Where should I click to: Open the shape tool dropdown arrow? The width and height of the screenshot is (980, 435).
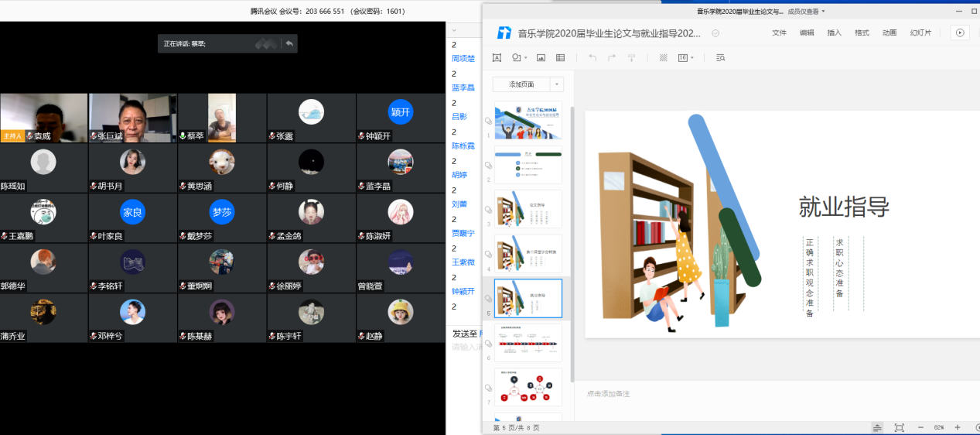pos(526,58)
